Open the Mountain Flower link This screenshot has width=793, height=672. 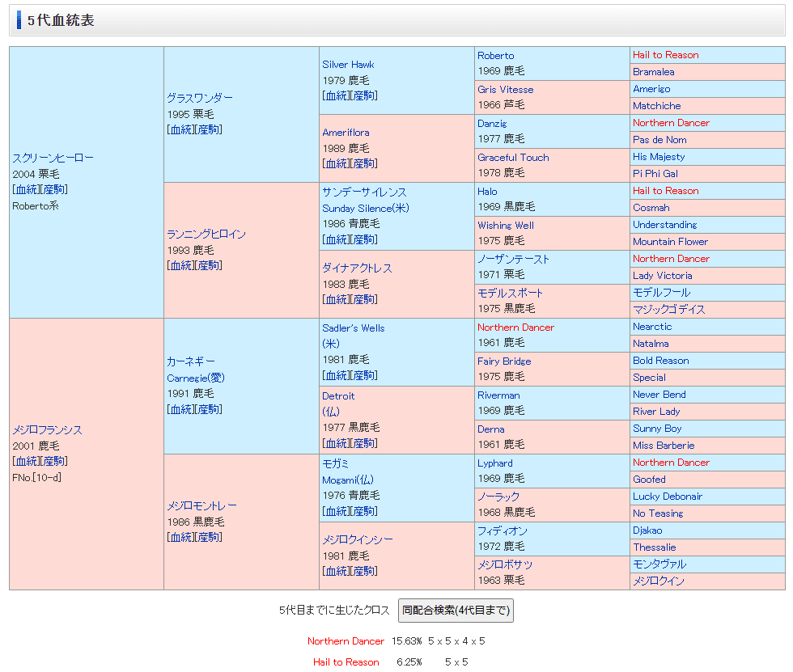click(x=670, y=242)
